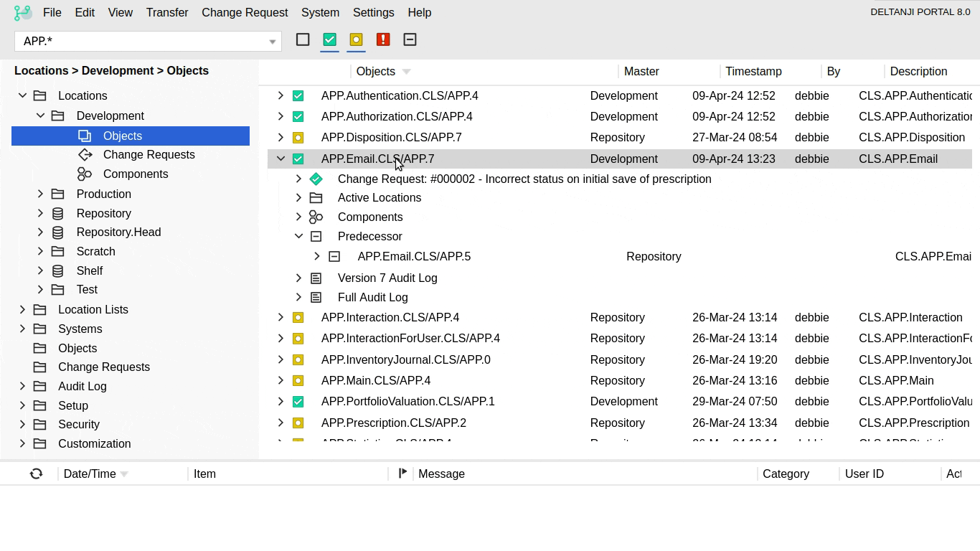Click the Customization folder icon
The height and width of the screenshot is (551, 980).
tap(40, 443)
